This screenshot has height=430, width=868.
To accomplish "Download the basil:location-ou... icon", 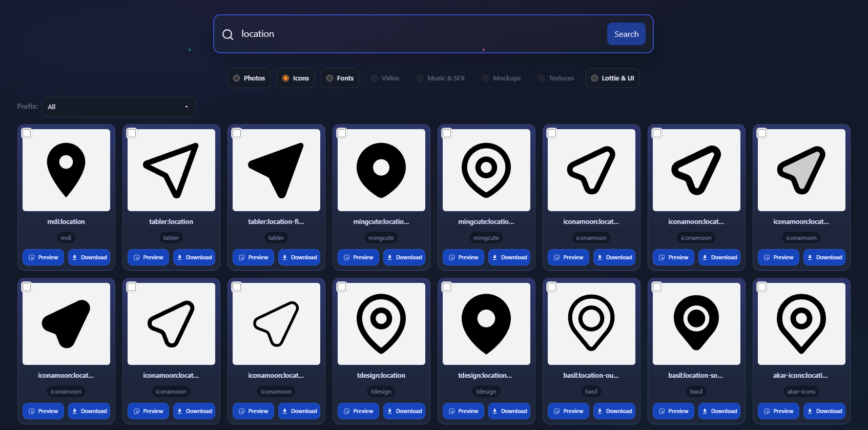I will point(614,411).
